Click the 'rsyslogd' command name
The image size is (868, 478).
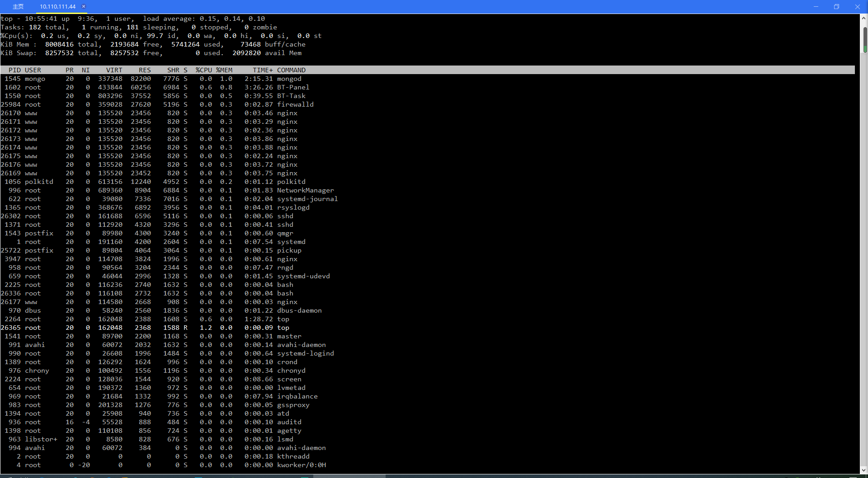click(x=293, y=207)
